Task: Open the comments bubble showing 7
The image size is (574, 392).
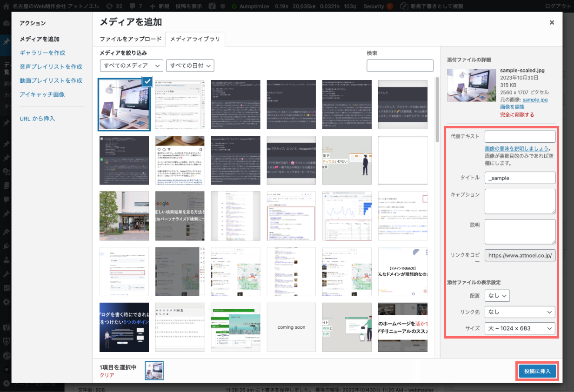Action: coord(135,7)
